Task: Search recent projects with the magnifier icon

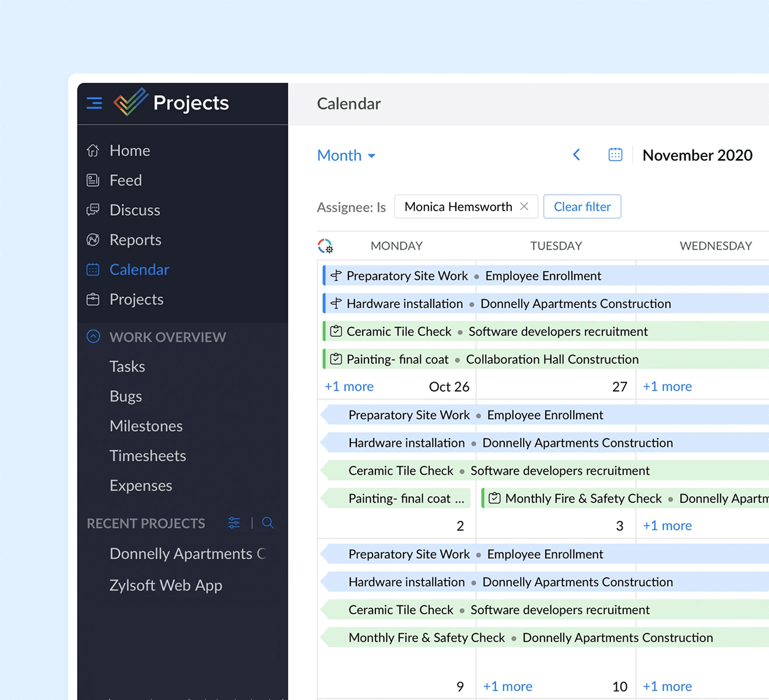Action: coord(268,523)
